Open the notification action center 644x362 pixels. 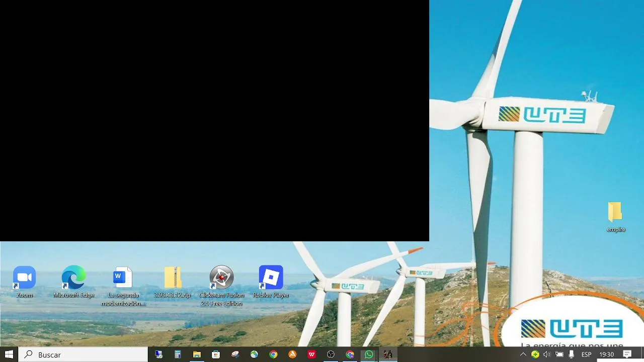(x=627, y=354)
